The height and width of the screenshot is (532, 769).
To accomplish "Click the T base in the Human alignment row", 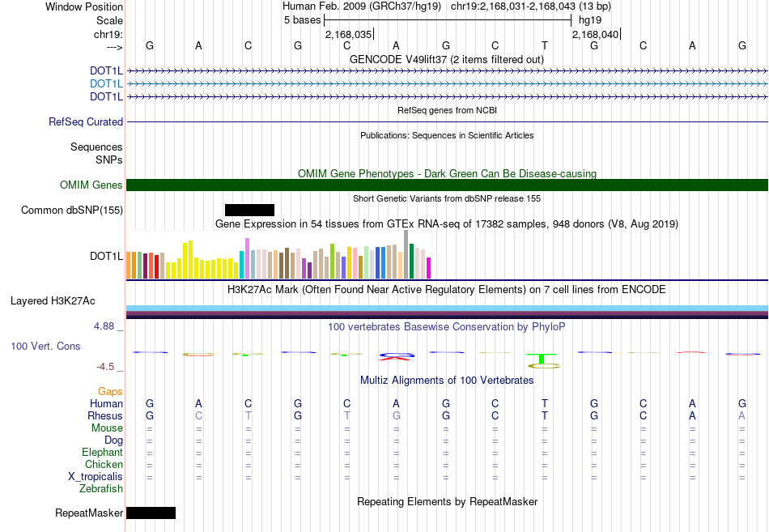I will [x=545, y=403].
